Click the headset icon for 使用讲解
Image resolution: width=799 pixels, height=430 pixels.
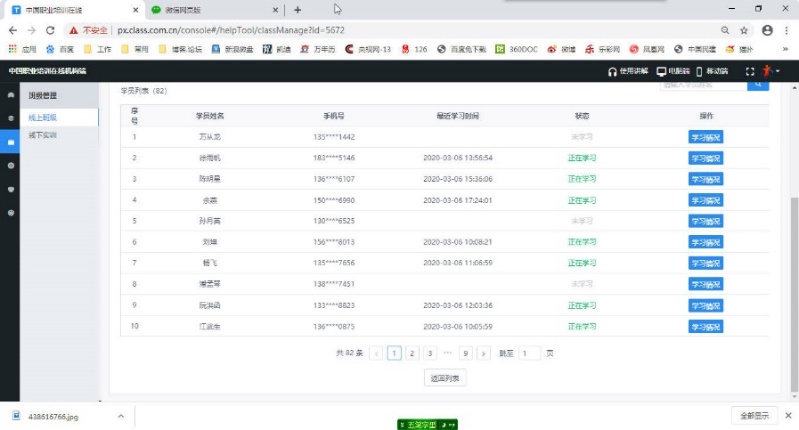pos(613,71)
